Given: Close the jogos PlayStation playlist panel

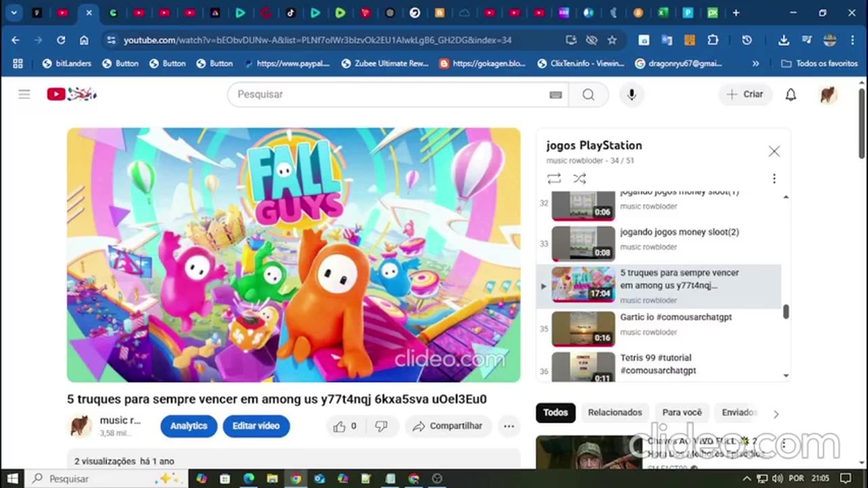Looking at the screenshot, I should coord(774,151).
